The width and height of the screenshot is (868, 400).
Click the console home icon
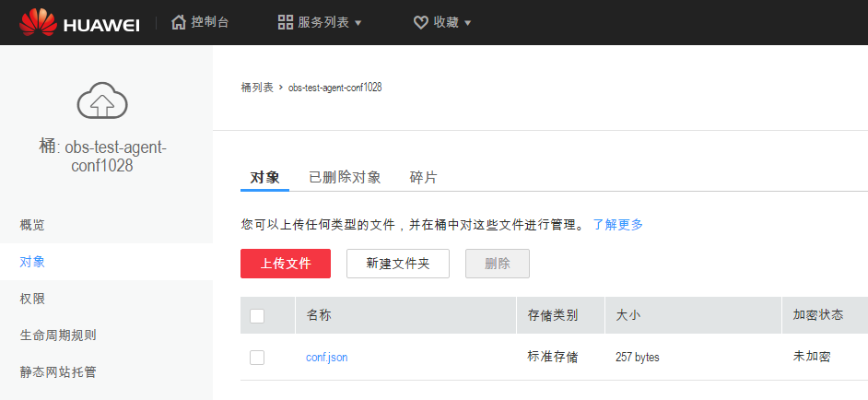[x=179, y=22]
